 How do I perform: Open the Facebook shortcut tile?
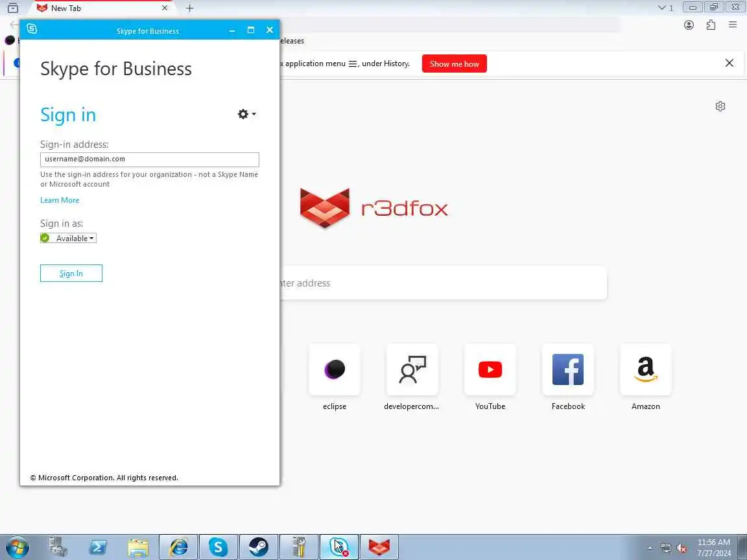(x=568, y=369)
